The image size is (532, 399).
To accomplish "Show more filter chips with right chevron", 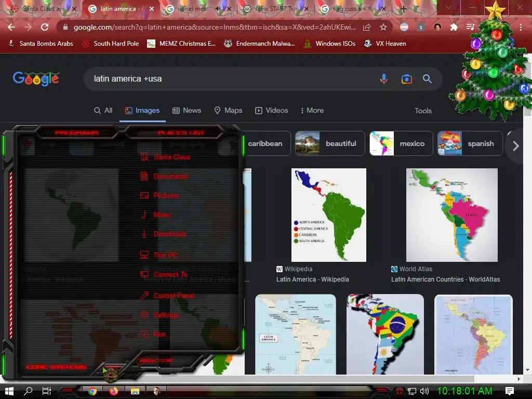I will pos(516,146).
